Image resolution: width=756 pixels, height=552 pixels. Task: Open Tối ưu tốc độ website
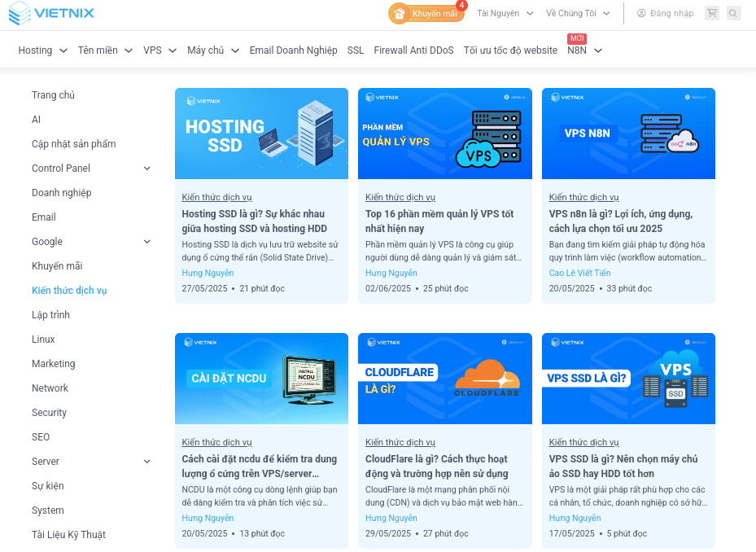(x=510, y=50)
